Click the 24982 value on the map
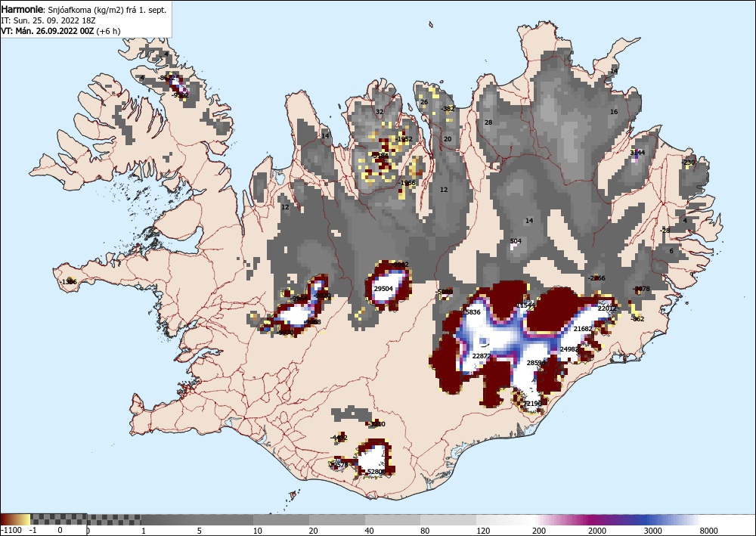The width and height of the screenshot is (756, 536). (x=569, y=349)
